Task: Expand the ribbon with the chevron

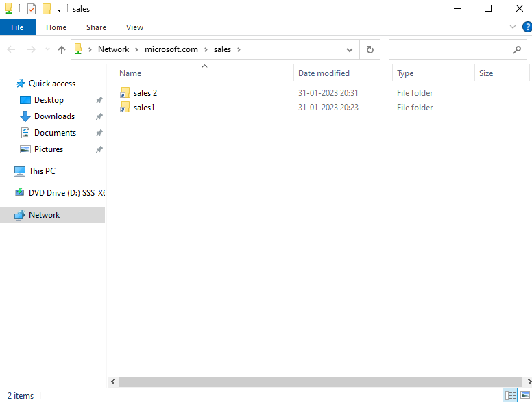Action: pos(513,27)
